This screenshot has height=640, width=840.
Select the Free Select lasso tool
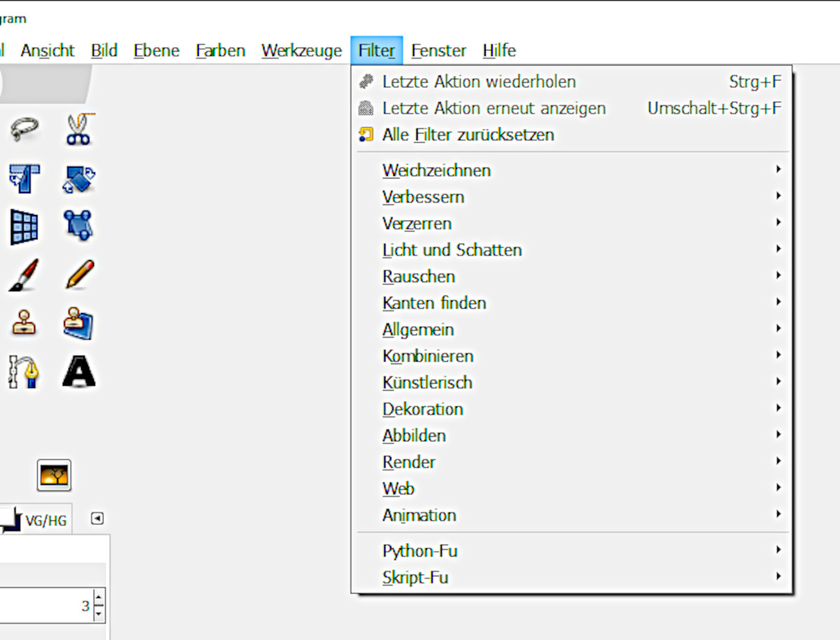24,130
